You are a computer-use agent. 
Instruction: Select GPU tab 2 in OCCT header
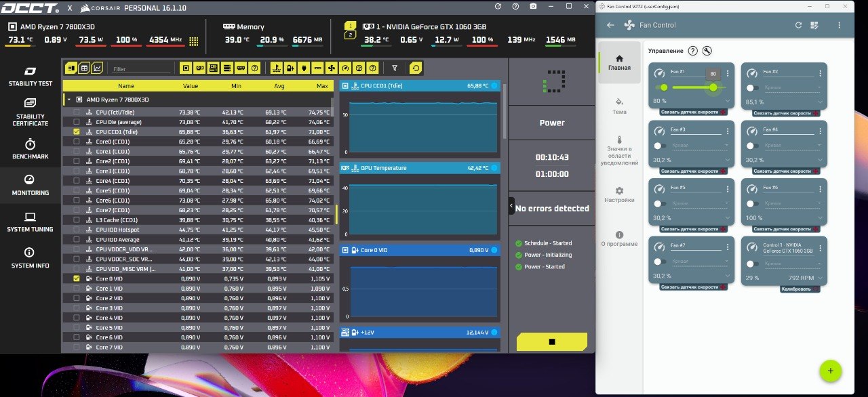point(350,35)
